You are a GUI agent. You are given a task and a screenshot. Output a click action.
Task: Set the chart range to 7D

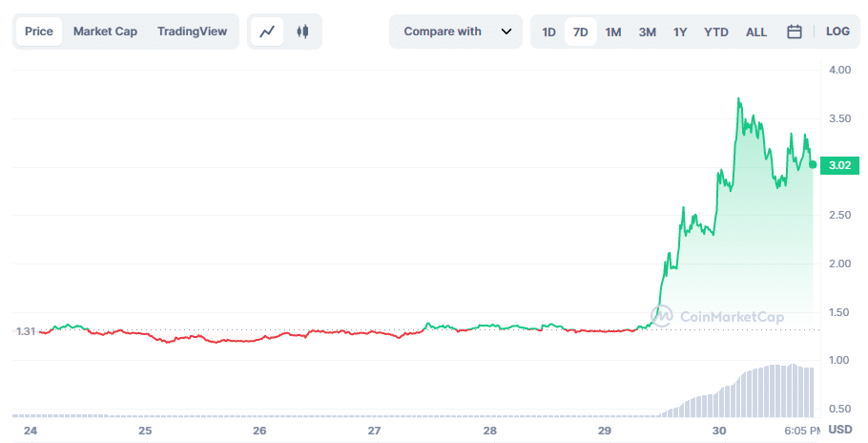click(581, 32)
